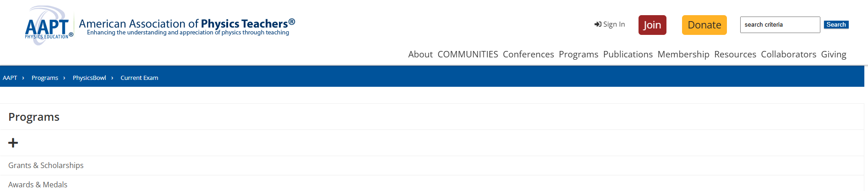Viewport: 868px width, 191px height.
Task: Go to PhysicsBowl breadcrumb link
Action: tap(89, 78)
